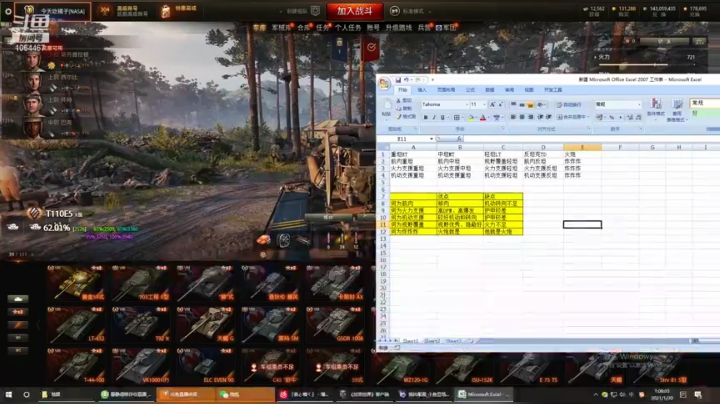Image resolution: width=720 pixels, height=404 pixels.
Task: Select the VK1000H(P) tank card
Action: 141,366
